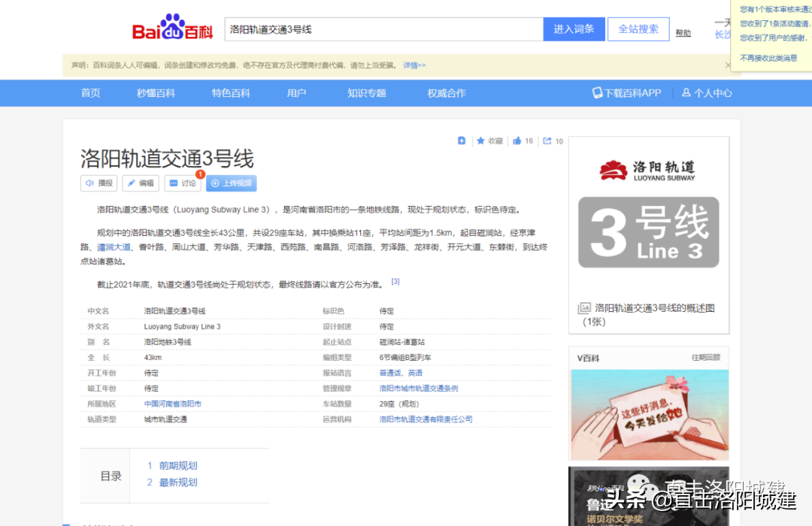The width and height of the screenshot is (812, 526).
Task: Click the V百科 envelope illustration thumbnail
Action: pyautogui.click(x=650, y=414)
